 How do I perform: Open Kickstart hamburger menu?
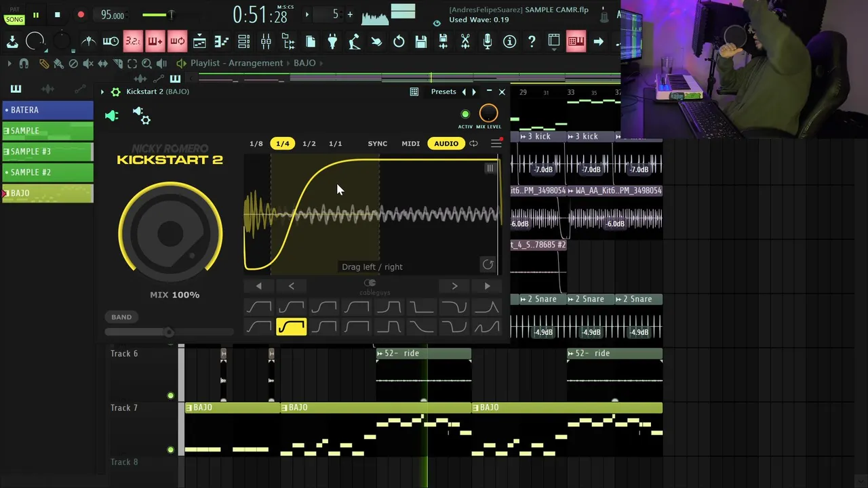click(496, 144)
